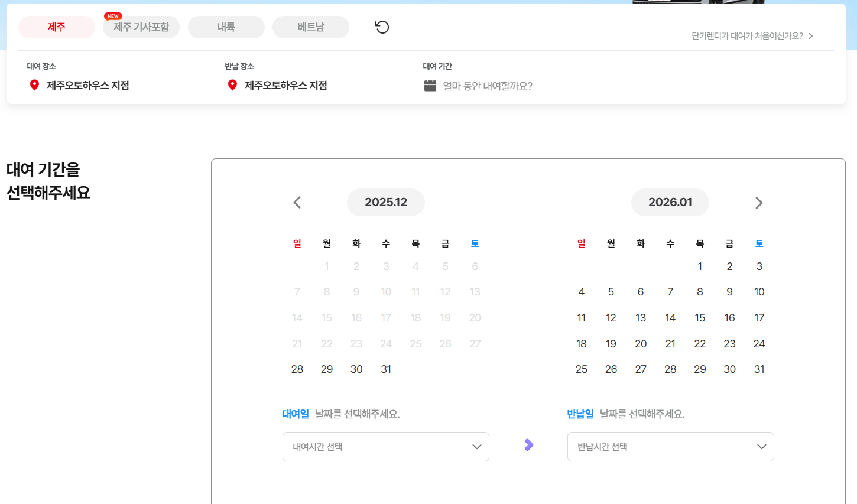The width and height of the screenshot is (857, 504).
Task: Open the 대여시간 선택 dropdown
Action: coord(385,446)
